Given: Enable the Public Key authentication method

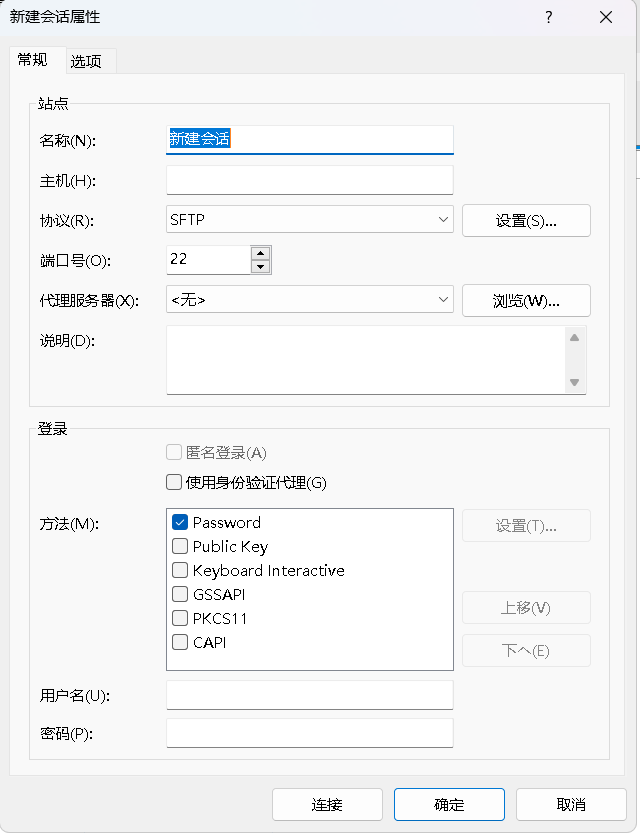Looking at the screenshot, I should click(x=180, y=546).
